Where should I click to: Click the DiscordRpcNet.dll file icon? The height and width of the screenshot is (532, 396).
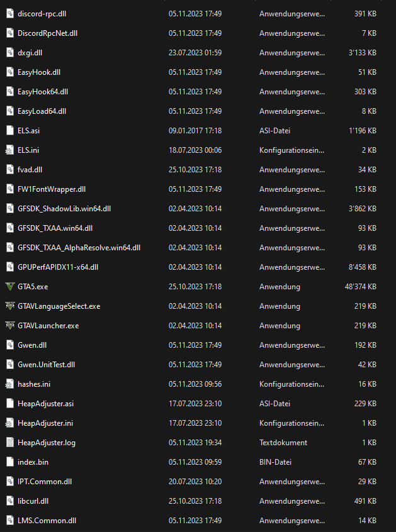(10, 33)
